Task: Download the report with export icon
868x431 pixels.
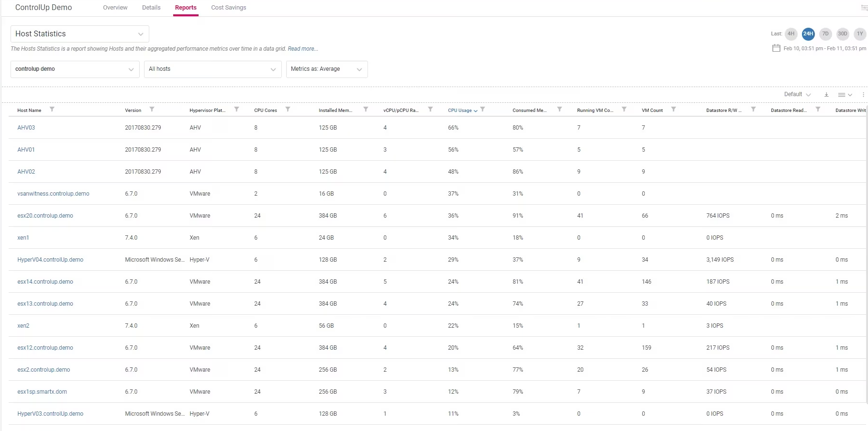Action: click(x=826, y=95)
